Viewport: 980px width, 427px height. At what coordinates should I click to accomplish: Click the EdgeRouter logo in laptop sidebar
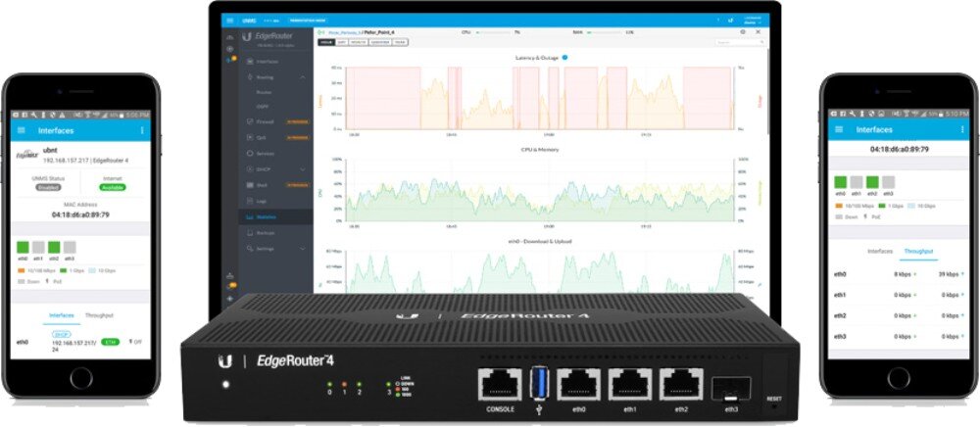tap(268, 37)
